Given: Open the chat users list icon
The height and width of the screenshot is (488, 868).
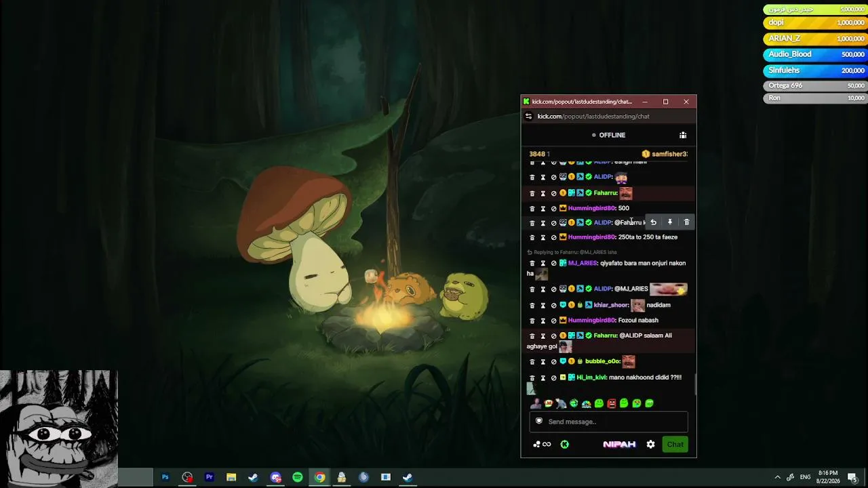Looking at the screenshot, I should (683, 135).
